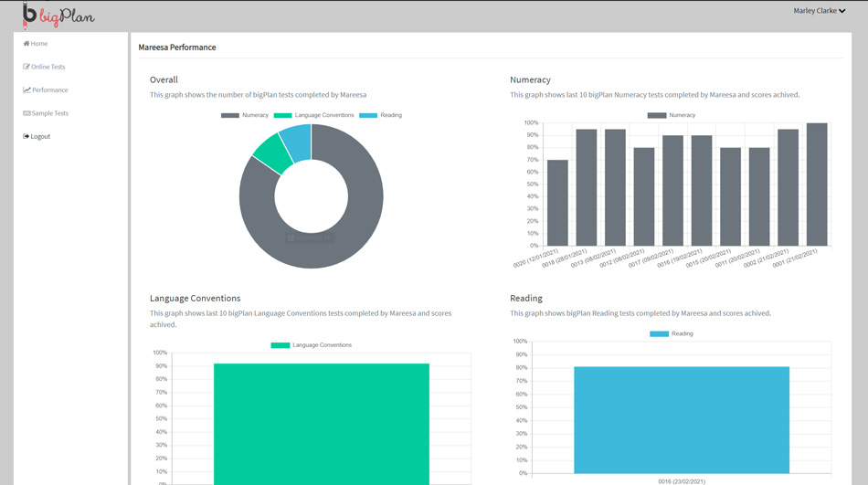
Task: Click the Home house icon in sidebar
Action: coord(26,44)
